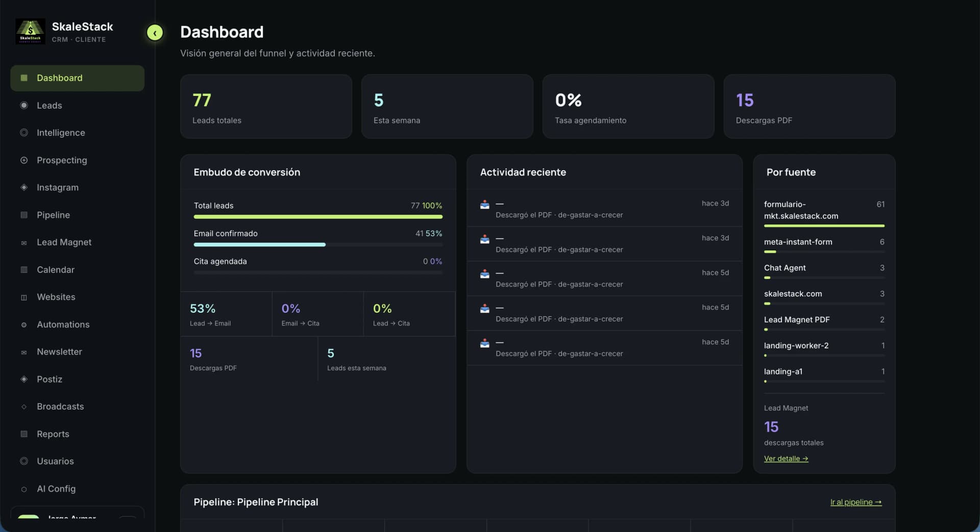The height and width of the screenshot is (532, 980).
Task: Follow the Ir al pipeline link
Action: (856, 502)
